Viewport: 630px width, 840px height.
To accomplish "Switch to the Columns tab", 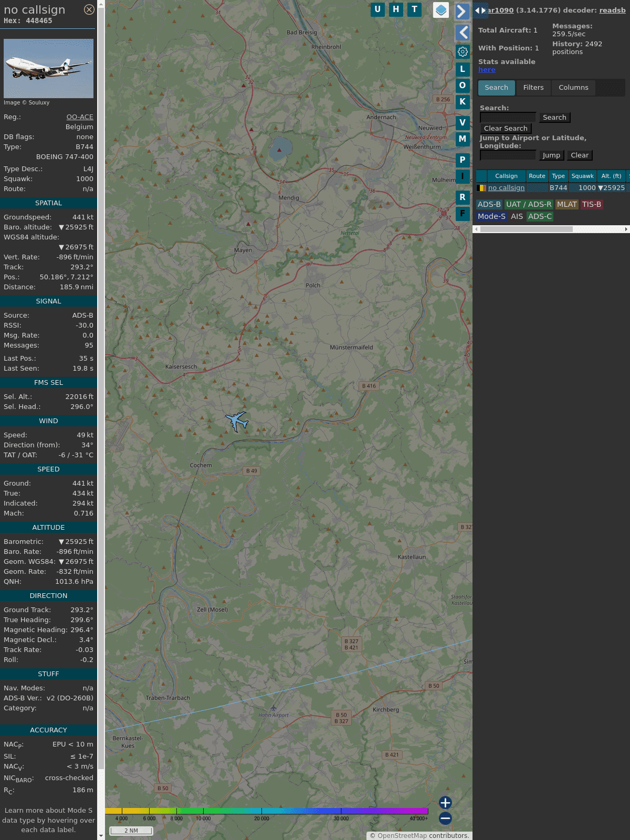I will 573,88.
